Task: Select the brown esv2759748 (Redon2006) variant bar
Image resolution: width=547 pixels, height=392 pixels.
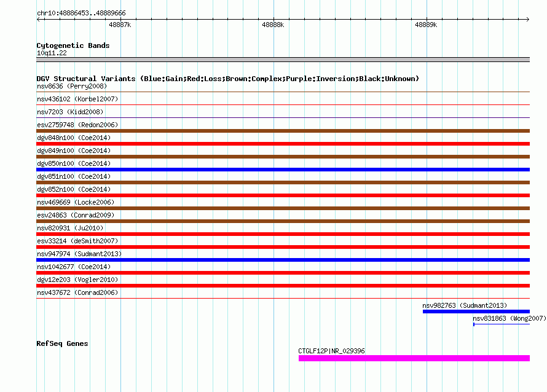Action: click(283, 131)
